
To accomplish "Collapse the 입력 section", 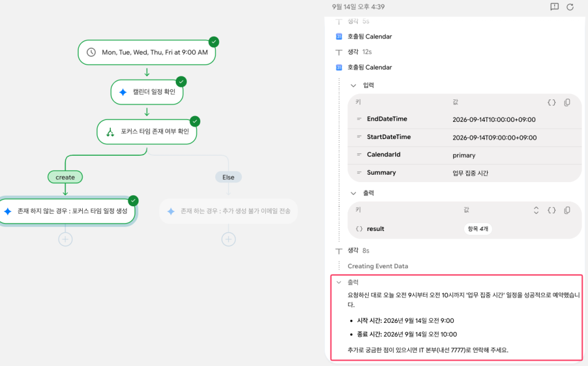I will pos(353,86).
